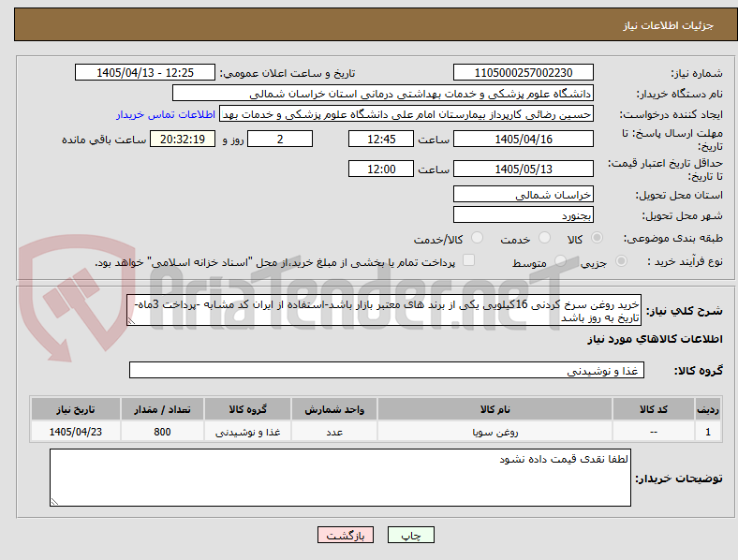Click the کد کالا column header
The width and height of the screenshot is (738, 560).
[654, 409]
